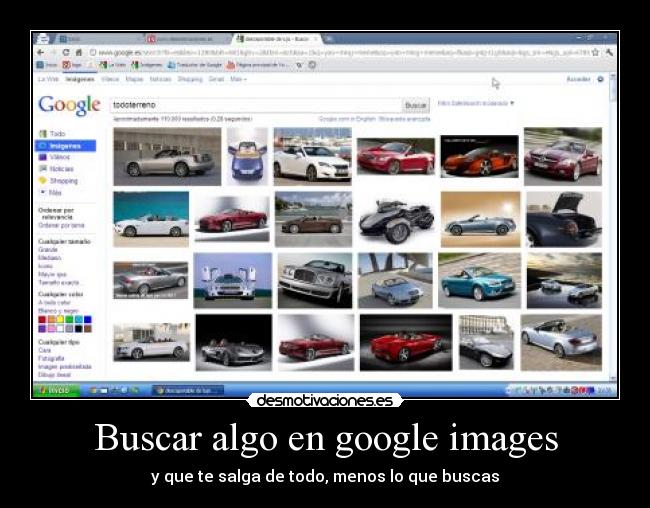Pick the red color swatch
The image size is (650, 508).
[x=42, y=319]
